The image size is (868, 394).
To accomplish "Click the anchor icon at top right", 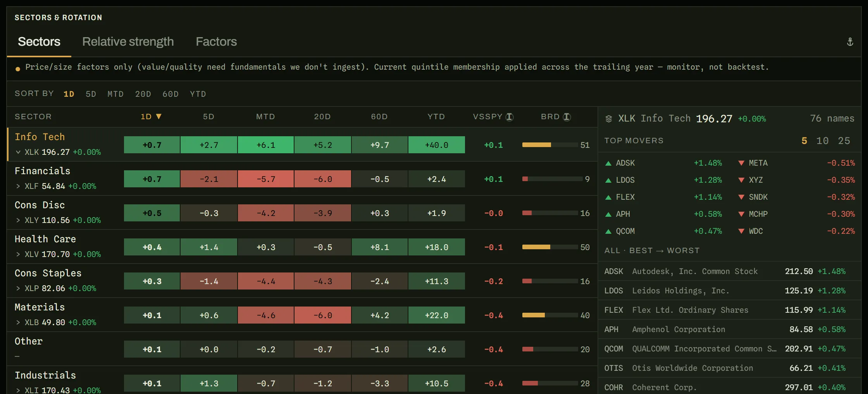I will (850, 42).
